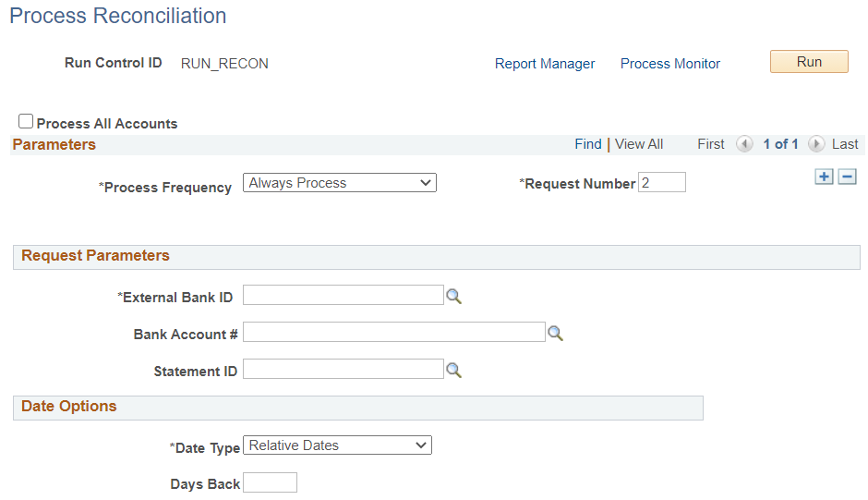Focus the Bank Account # field
The image size is (868, 500).
(394, 332)
